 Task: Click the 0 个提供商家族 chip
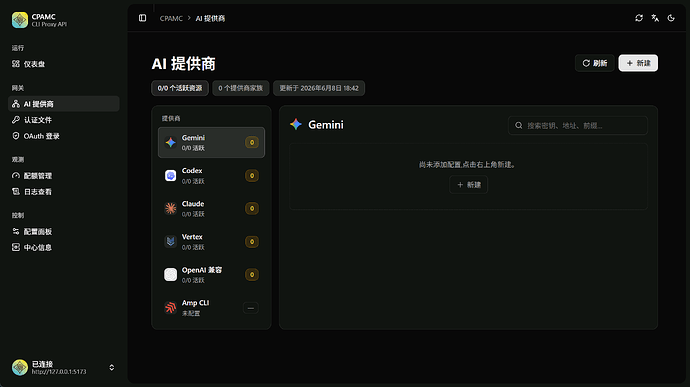[241, 88]
